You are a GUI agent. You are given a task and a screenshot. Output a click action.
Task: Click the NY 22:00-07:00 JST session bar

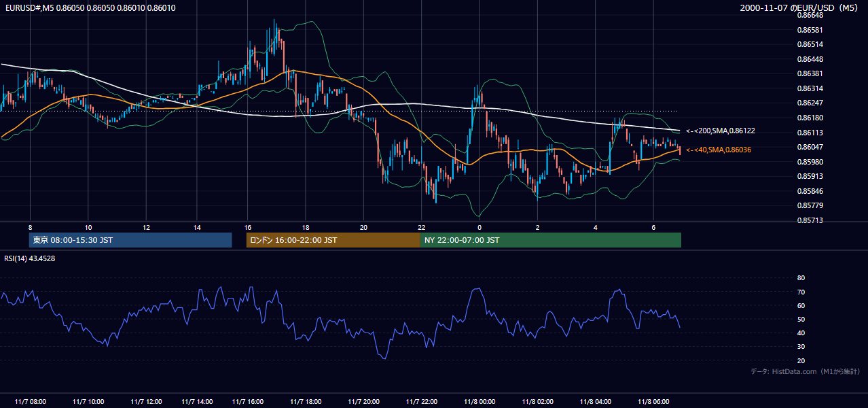click(551, 240)
